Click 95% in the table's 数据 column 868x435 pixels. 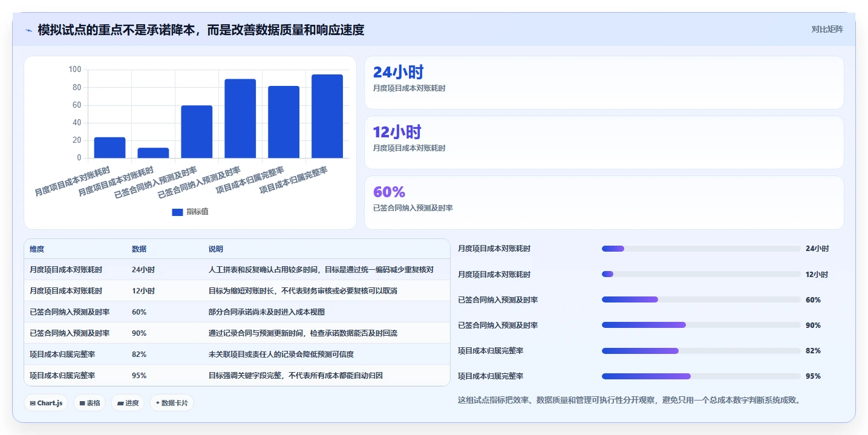[139, 376]
